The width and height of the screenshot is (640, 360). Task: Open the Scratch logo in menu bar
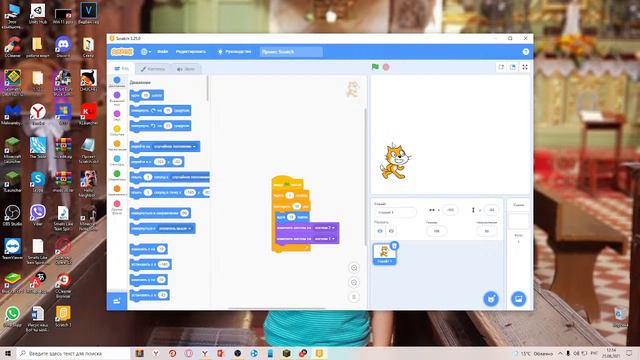[x=122, y=52]
